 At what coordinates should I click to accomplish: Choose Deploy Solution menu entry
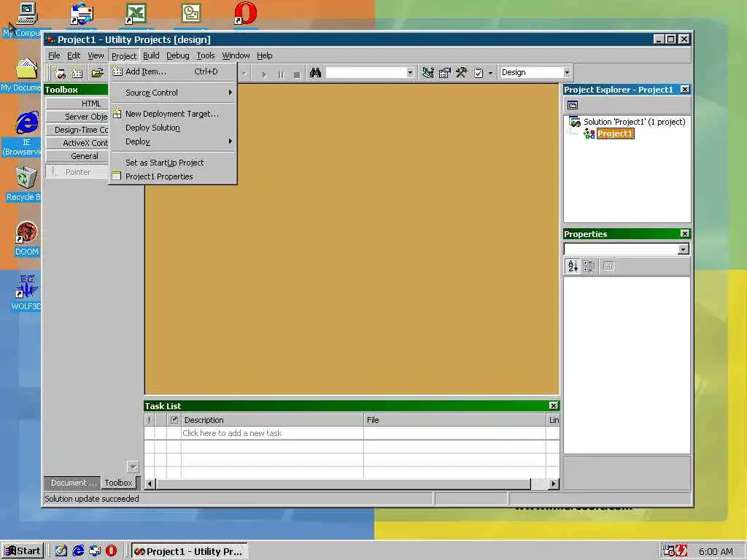pyautogui.click(x=173, y=128)
